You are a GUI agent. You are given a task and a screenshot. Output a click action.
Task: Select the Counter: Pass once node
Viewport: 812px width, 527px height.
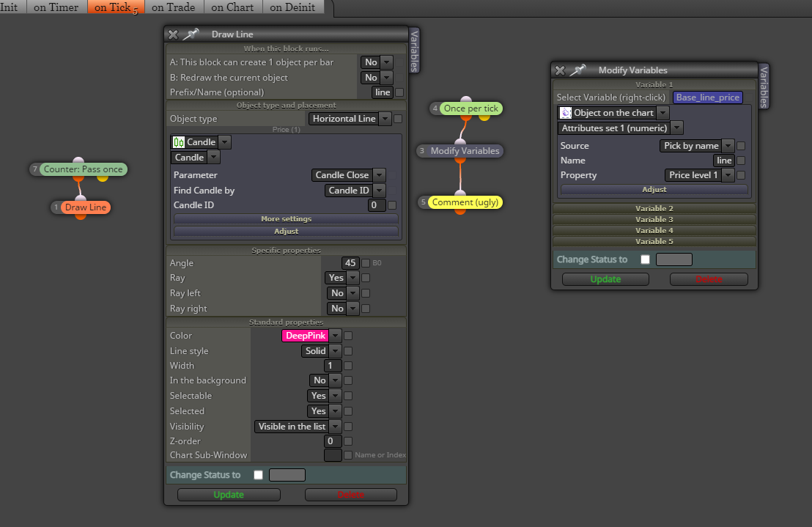coord(83,169)
